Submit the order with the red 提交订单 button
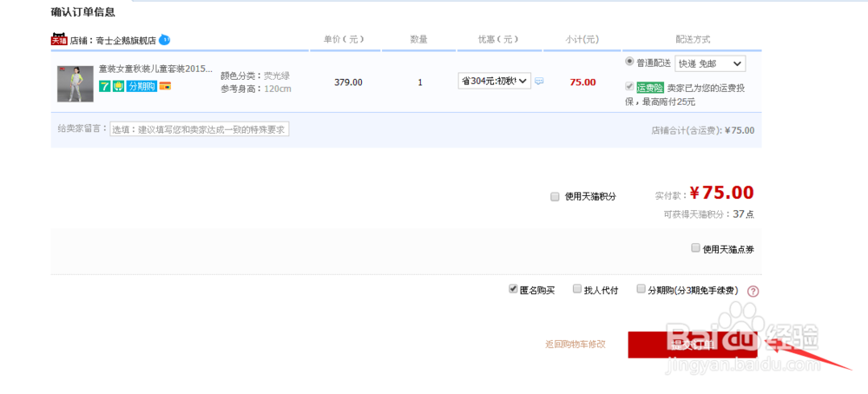The width and height of the screenshot is (868, 394). coord(693,345)
